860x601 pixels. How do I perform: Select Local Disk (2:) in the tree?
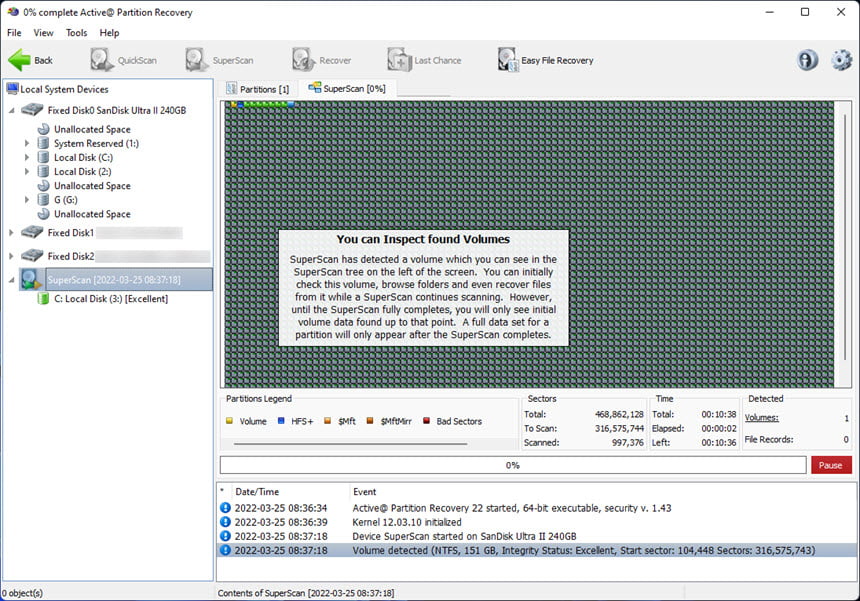tap(82, 172)
